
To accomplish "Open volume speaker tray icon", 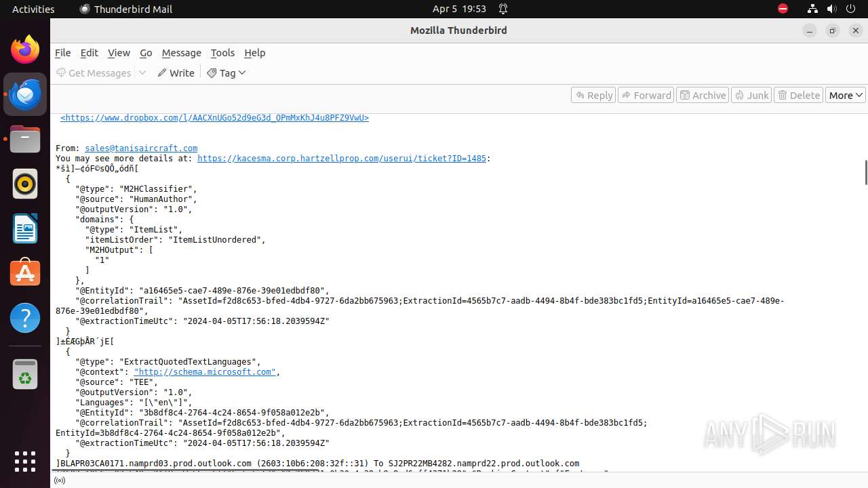I will click(x=832, y=9).
